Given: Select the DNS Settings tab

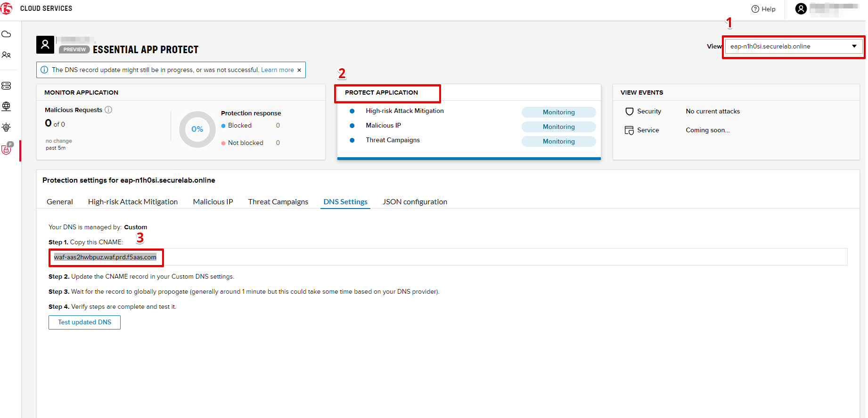Looking at the screenshot, I should tap(345, 202).
